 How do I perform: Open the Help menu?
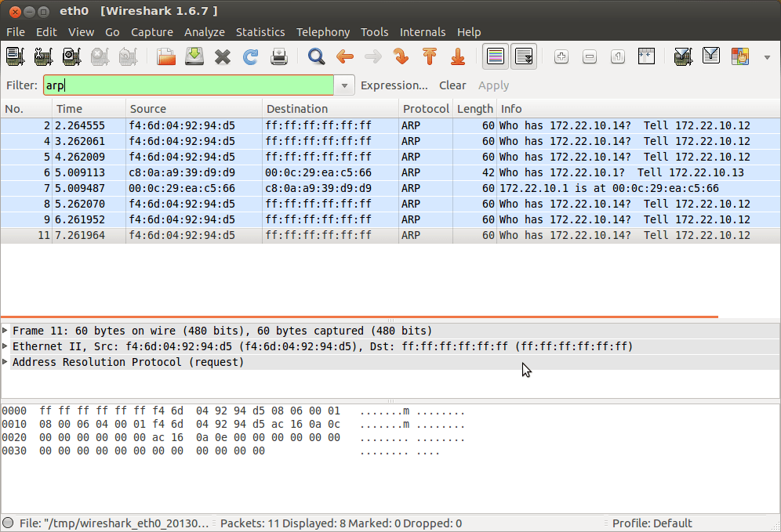(469, 32)
